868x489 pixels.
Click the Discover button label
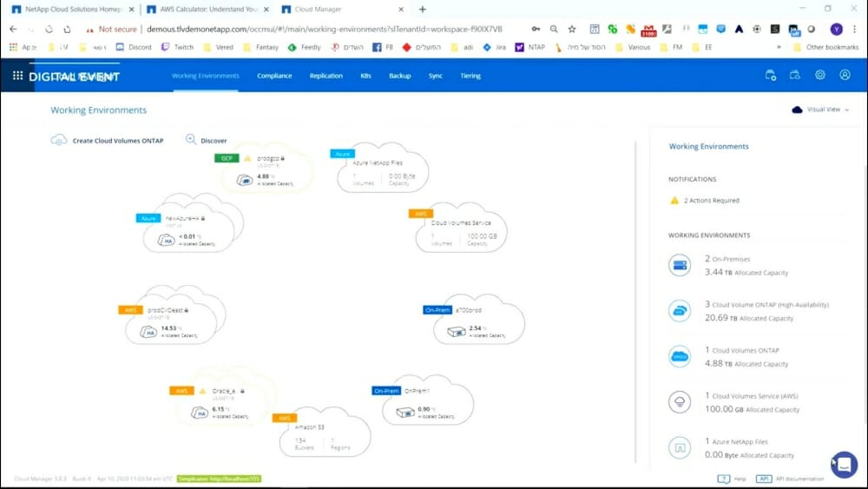click(x=214, y=141)
